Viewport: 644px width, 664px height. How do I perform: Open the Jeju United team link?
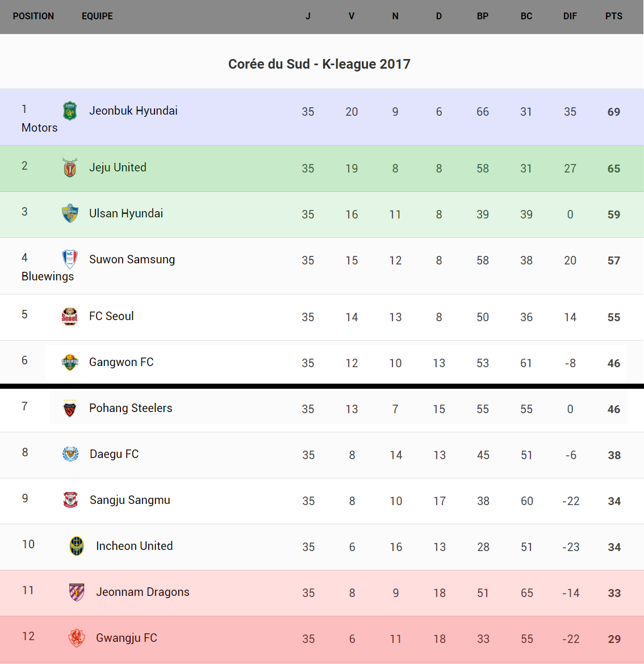[118, 167]
